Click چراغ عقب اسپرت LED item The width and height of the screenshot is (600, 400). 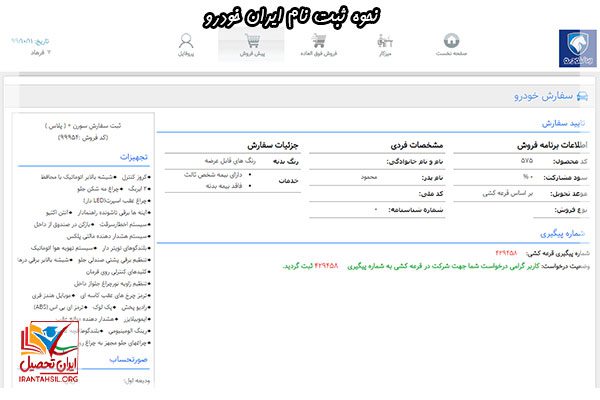pyautogui.click(x=115, y=201)
